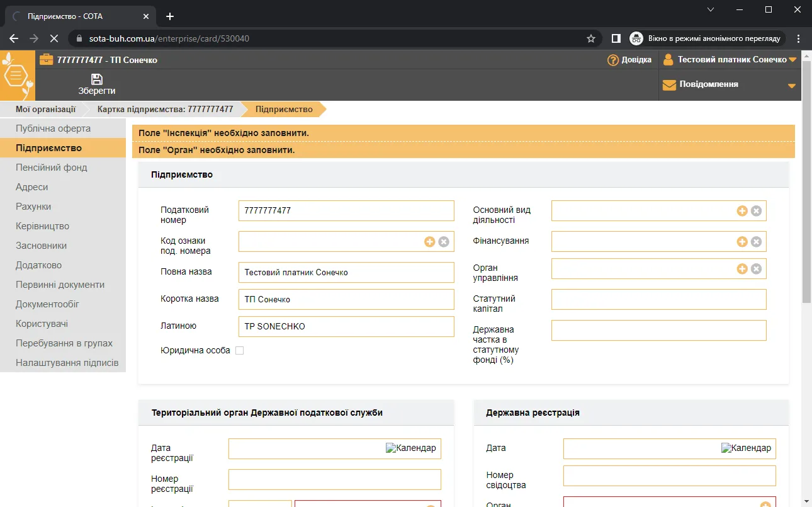Bookmark this page with star icon
Viewport: 812px width, 507px height.
click(591, 38)
